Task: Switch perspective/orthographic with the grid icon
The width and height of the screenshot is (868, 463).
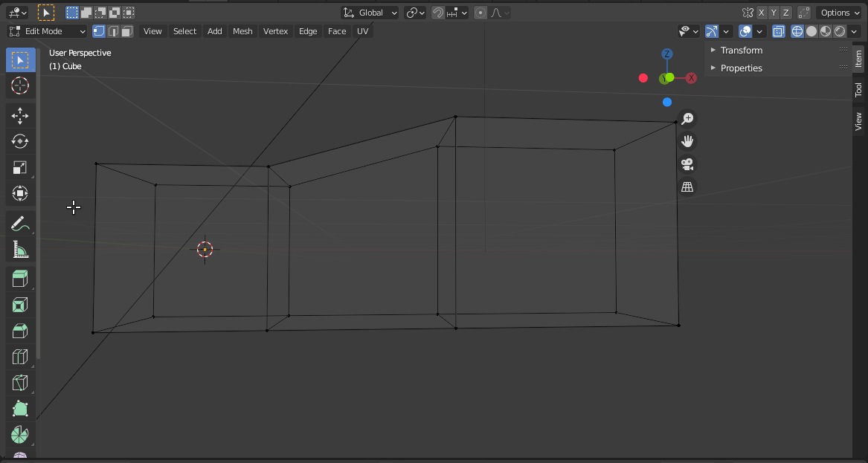Action: [687, 187]
